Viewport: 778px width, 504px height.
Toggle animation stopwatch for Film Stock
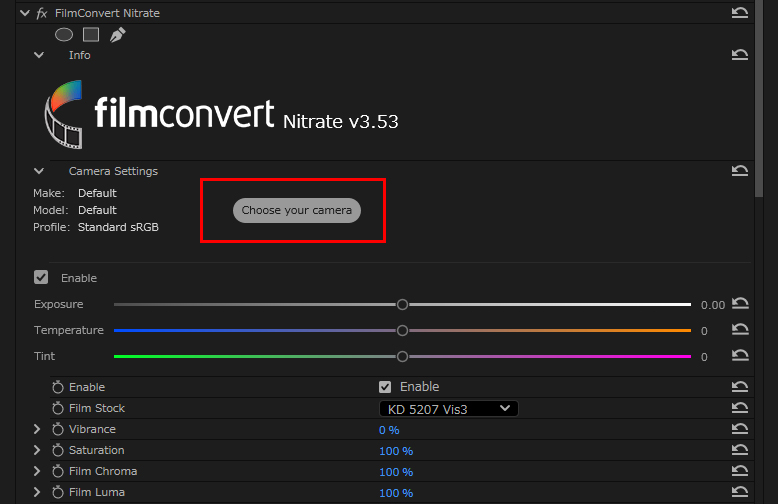coord(58,408)
